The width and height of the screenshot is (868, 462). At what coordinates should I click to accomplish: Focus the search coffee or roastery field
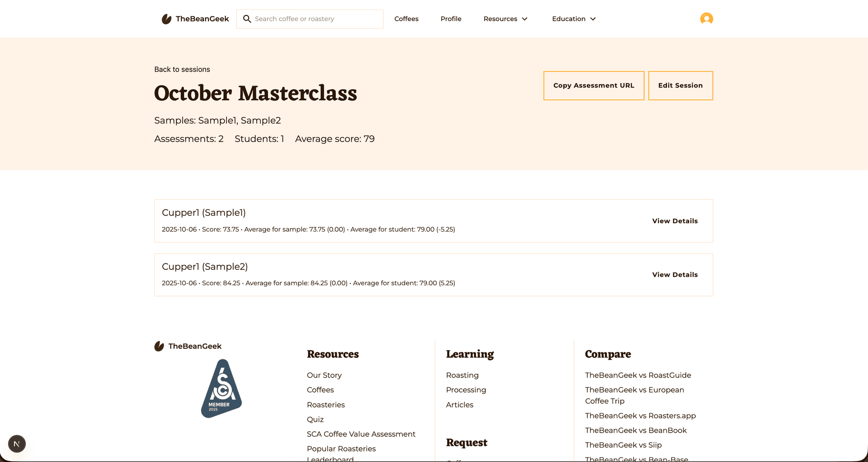pyautogui.click(x=316, y=19)
